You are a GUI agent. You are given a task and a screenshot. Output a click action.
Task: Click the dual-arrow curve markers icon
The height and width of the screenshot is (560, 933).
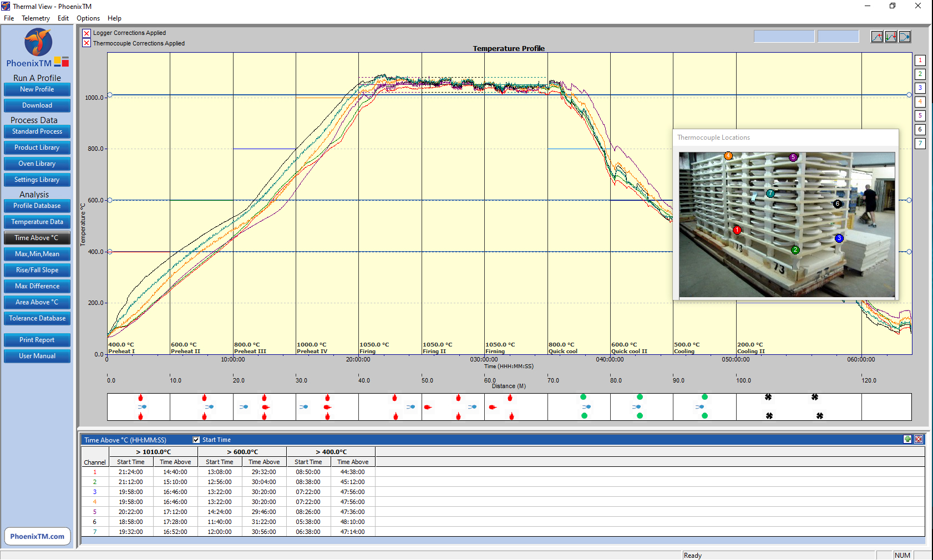point(891,37)
